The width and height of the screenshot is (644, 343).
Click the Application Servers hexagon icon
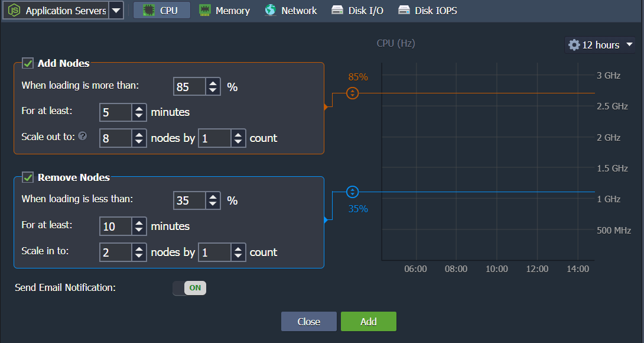(15, 9)
